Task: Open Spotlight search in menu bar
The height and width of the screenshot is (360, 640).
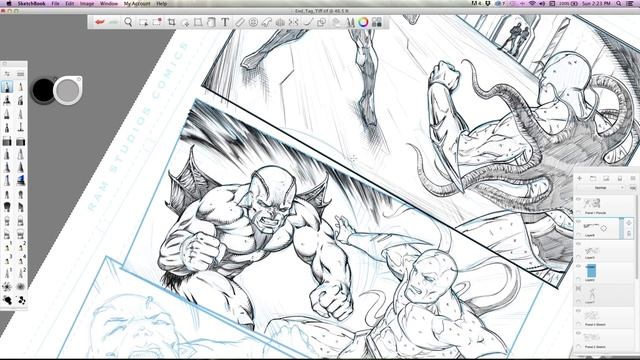Action: coord(619,3)
